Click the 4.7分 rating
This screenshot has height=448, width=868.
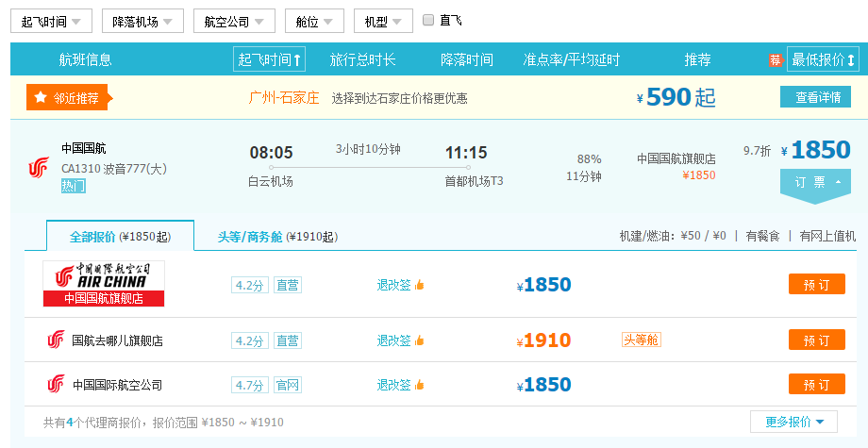[250, 385]
